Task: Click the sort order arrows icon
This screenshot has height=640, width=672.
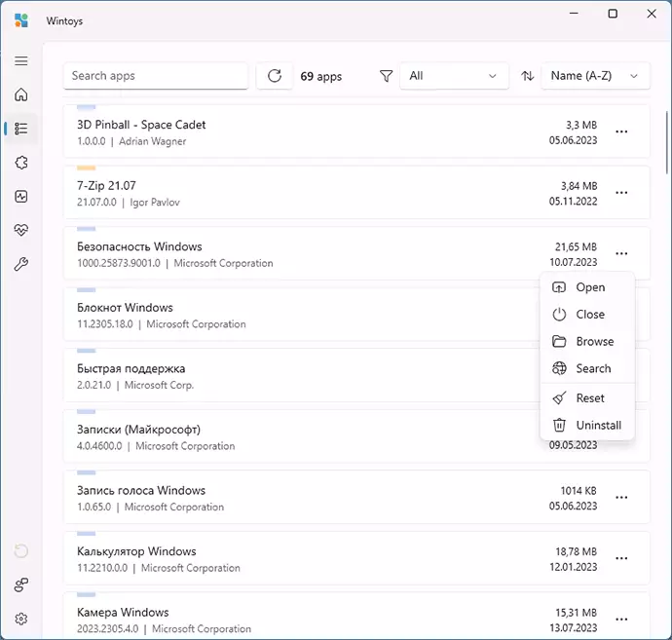Action: point(527,76)
